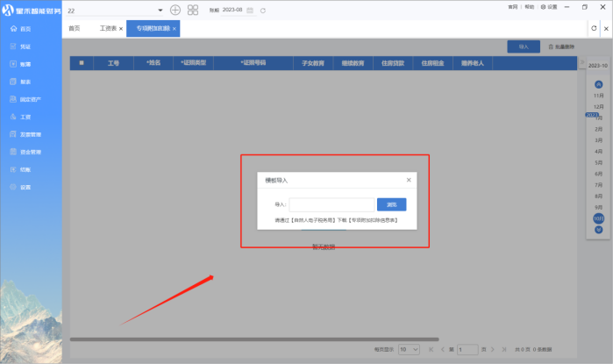The height and width of the screenshot is (364, 613).
Task: Click refresh icon next to accounting period
Action: point(263,10)
